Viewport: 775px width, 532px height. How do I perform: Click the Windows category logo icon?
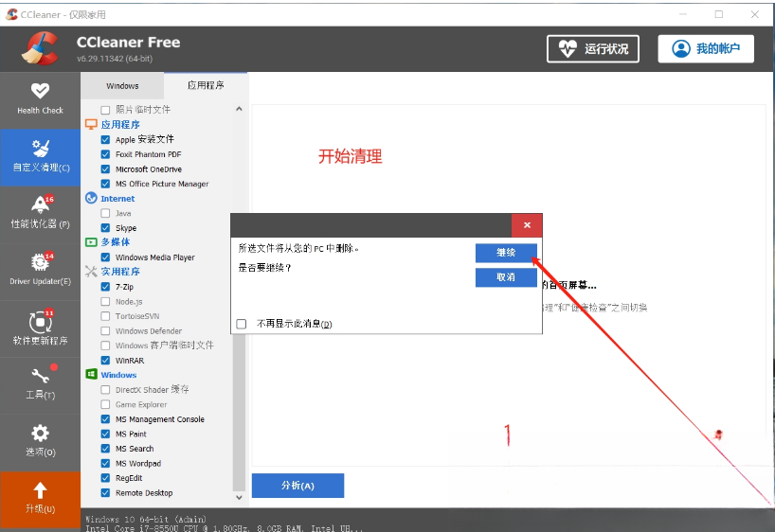[91, 375]
